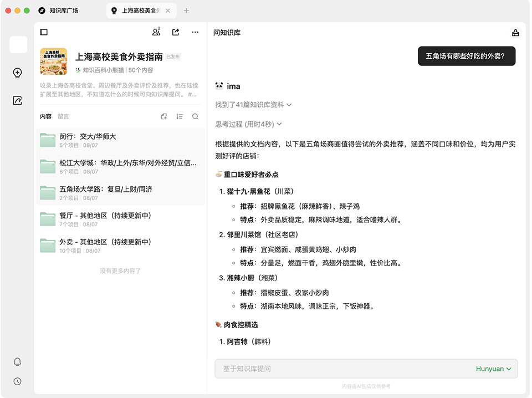Click the sort content list icon

pyautogui.click(x=180, y=116)
